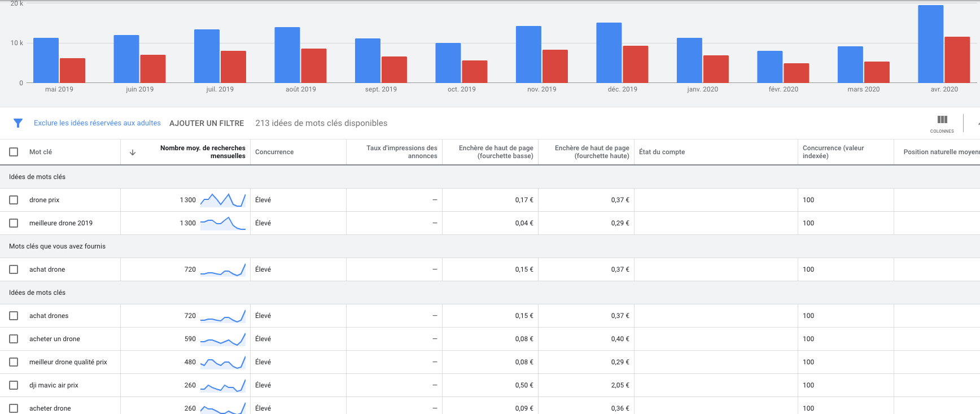
Task: Tick the checkbox for achat drones
Action: pos(14,316)
